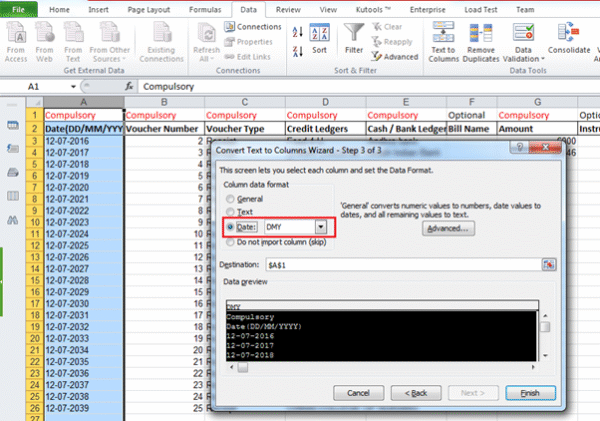Image resolution: width=600 pixels, height=421 pixels.
Task: Sort A to Z ascending icon
Action: pos(297,32)
